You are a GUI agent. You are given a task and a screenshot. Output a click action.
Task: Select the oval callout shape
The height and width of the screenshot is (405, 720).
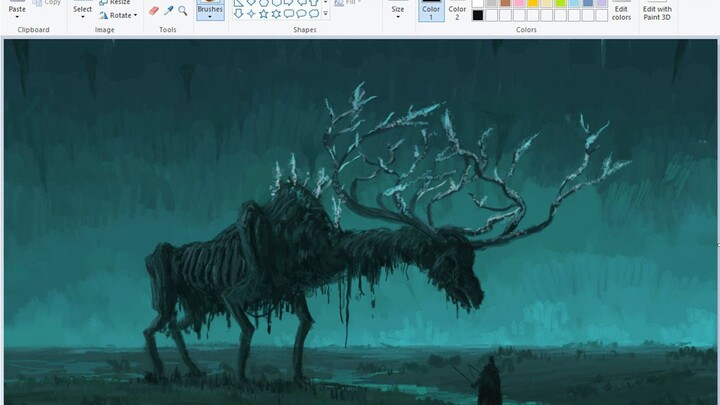[x=301, y=14]
